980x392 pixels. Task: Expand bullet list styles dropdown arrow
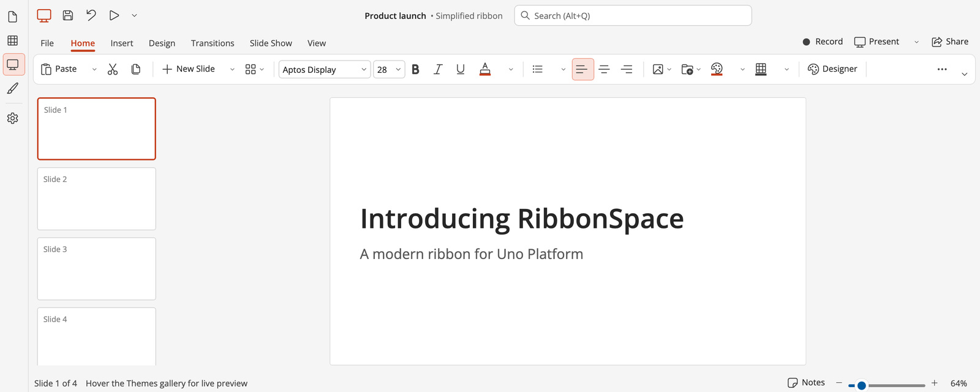click(x=563, y=70)
